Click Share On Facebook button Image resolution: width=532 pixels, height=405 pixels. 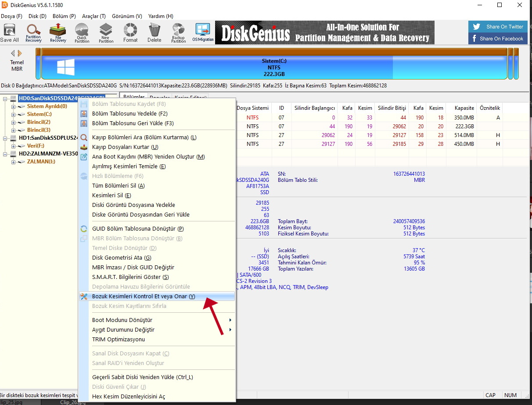(x=498, y=39)
